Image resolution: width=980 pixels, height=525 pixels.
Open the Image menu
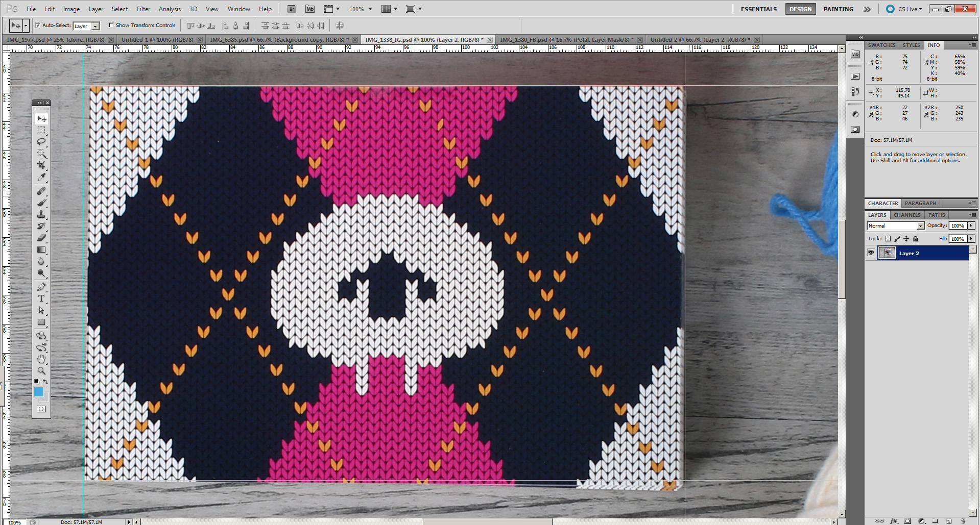tap(71, 9)
